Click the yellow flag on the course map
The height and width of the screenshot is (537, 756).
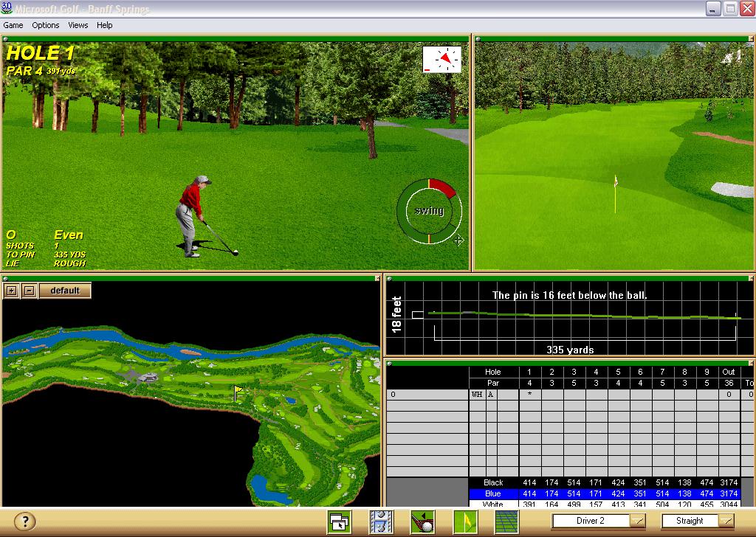pos(238,392)
